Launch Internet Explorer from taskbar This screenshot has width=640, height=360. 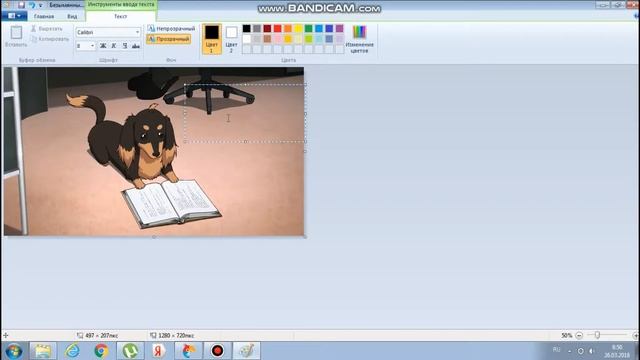tap(72, 351)
